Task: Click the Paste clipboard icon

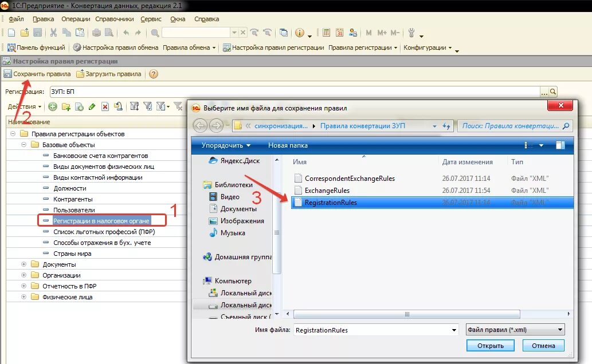Action: tap(80, 33)
